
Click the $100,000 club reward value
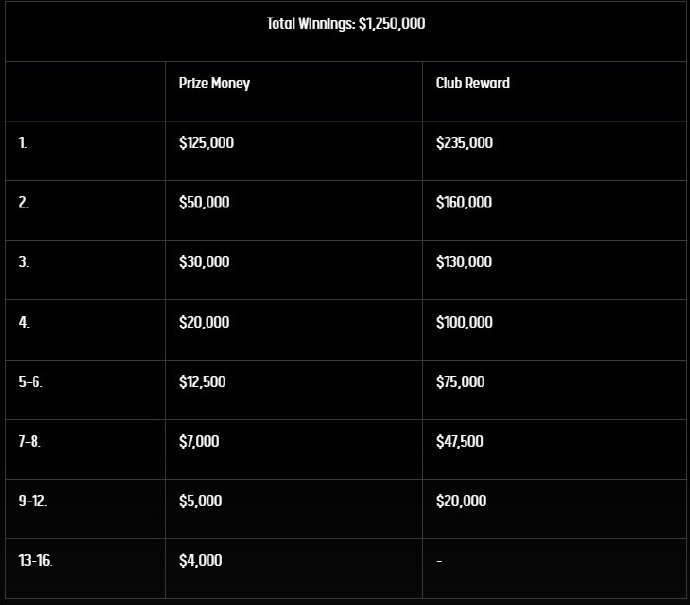coord(464,322)
